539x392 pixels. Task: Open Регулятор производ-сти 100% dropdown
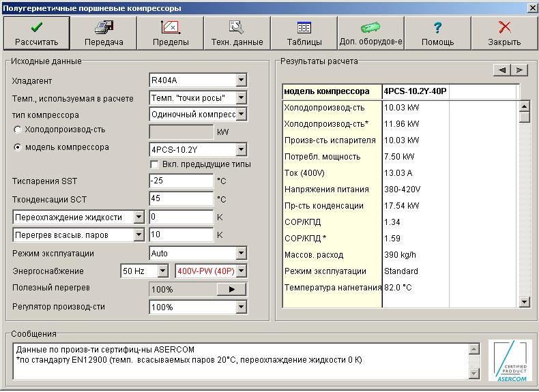click(x=242, y=307)
